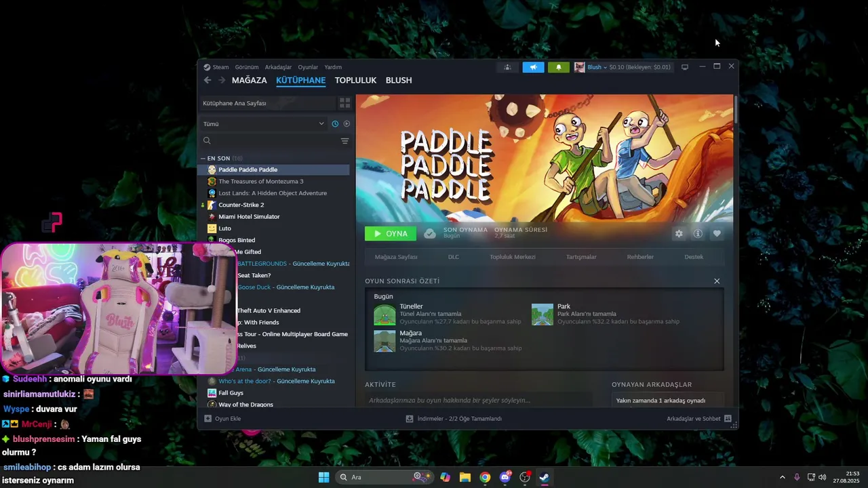Open the TOPLULUK tab

click(x=355, y=80)
